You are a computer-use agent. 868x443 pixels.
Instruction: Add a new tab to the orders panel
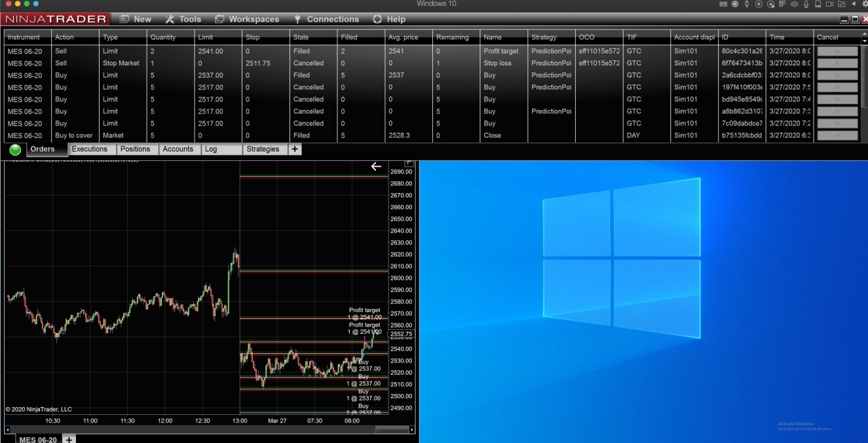(x=295, y=149)
